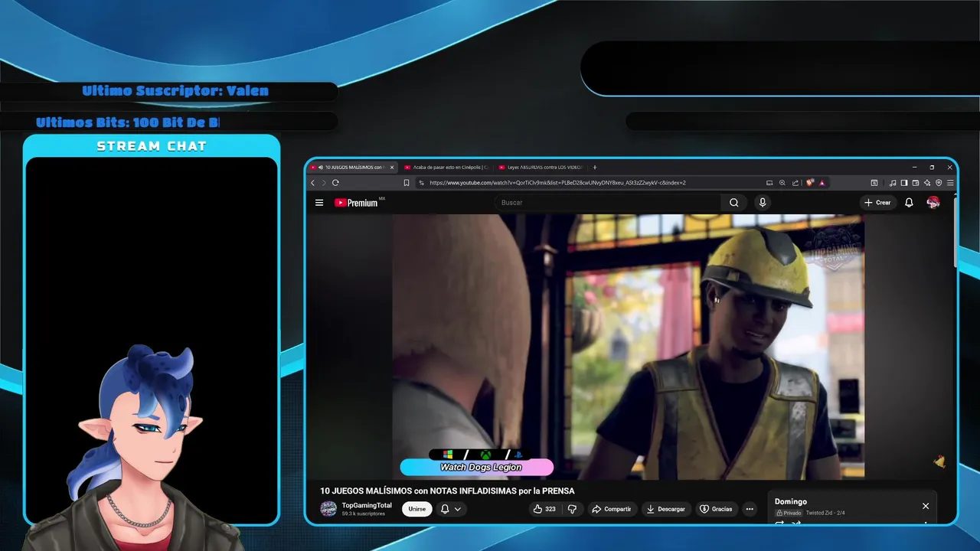Open the TopGamingTotal channel name link

tap(367, 505)
